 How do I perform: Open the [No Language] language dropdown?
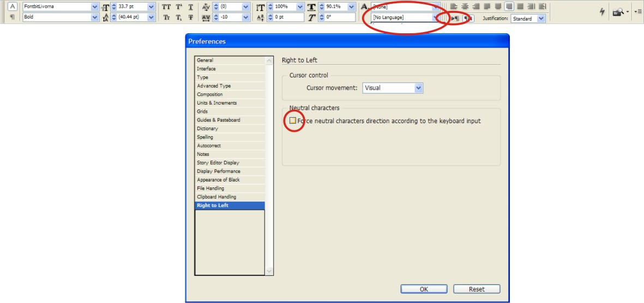coord(437,17)
